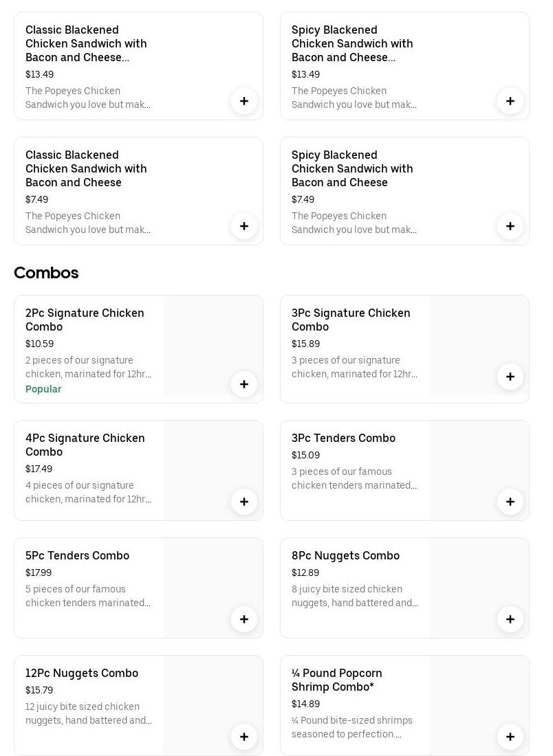Add 4Pc Signature Chicken Combo plus button
Image resolution: width=553 pixels, height=756 pixels.
coord(244,502)
